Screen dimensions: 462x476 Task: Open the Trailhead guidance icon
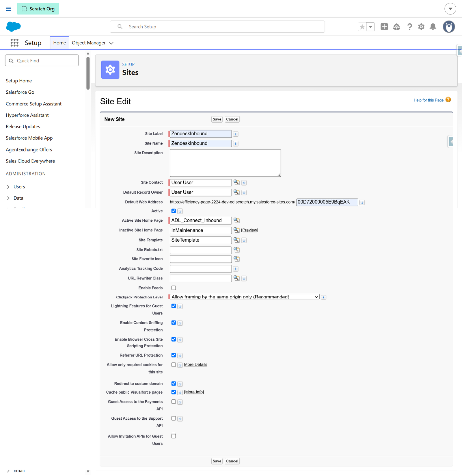click(x=397, y=27)
